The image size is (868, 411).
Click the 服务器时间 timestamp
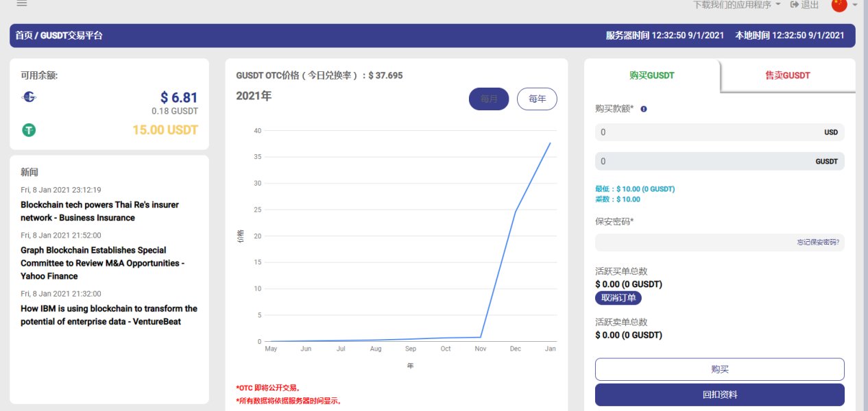coord(666,36)
